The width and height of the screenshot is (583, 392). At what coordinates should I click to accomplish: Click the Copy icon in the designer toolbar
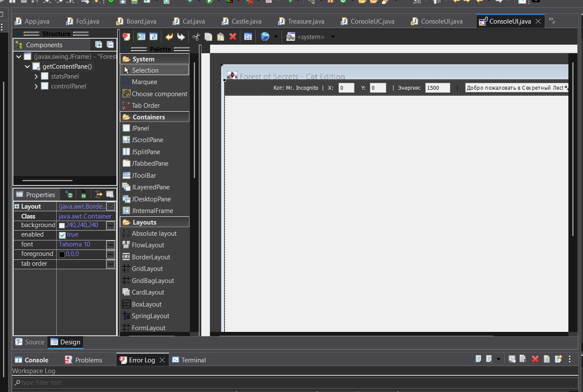[208, 37]
